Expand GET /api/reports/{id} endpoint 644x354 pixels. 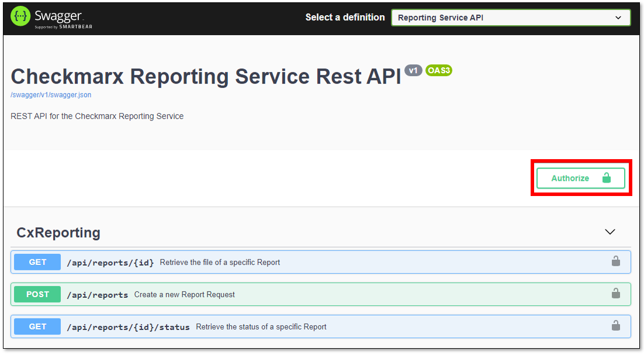(321, 262)
